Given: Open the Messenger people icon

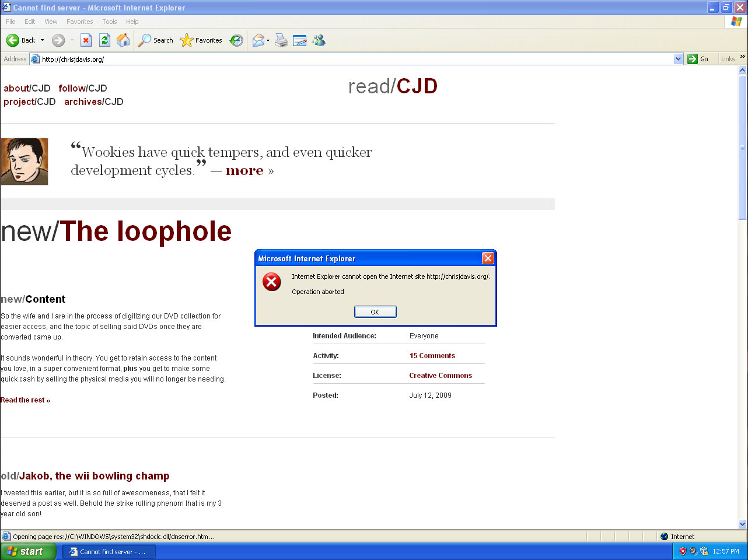Looking at the screenshot, I should (319, 40).
